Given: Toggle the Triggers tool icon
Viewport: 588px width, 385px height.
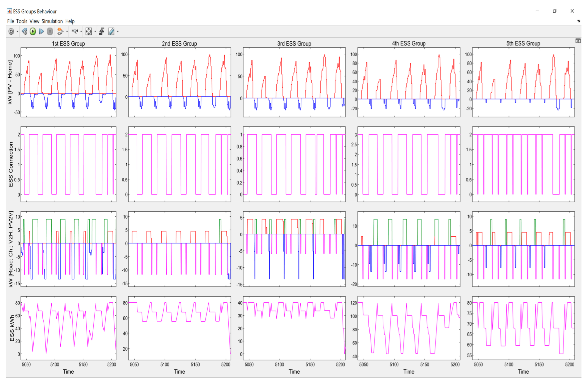Looking at the screenshot, I should (102, 32).
